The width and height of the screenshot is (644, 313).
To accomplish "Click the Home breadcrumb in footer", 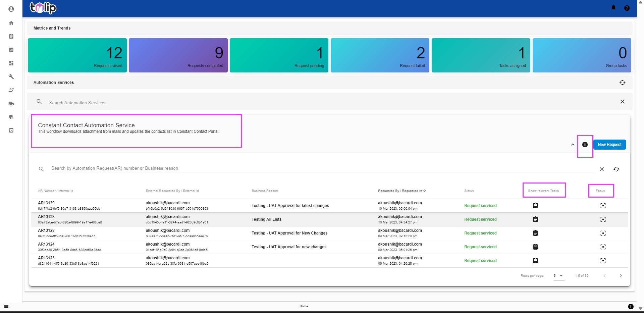I will coord(304,306).
